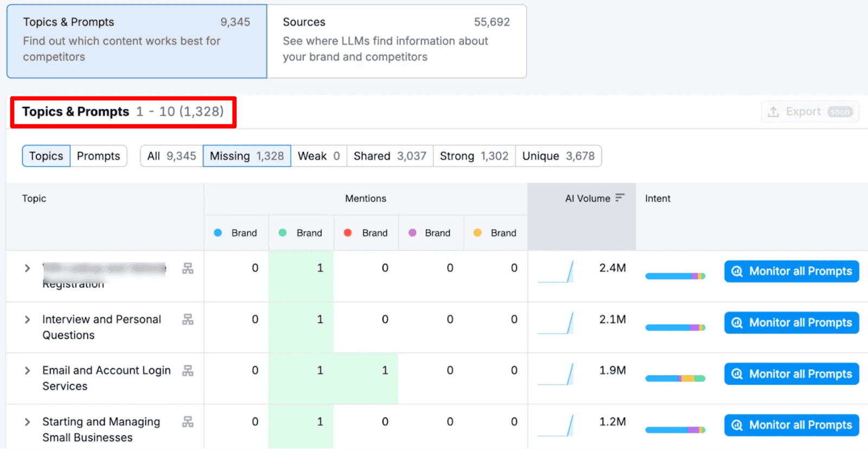This screenshot has width=868, height=449.
Task: Click the Export upload icon
Action: 773,112
